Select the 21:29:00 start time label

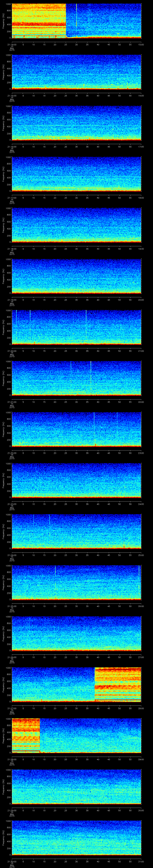[x=12, y=810]
